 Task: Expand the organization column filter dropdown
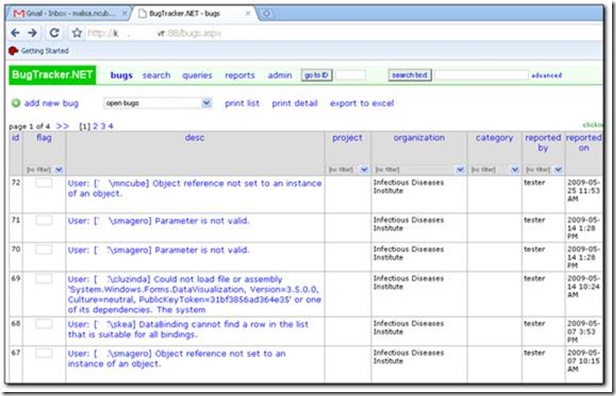[460, 170]
